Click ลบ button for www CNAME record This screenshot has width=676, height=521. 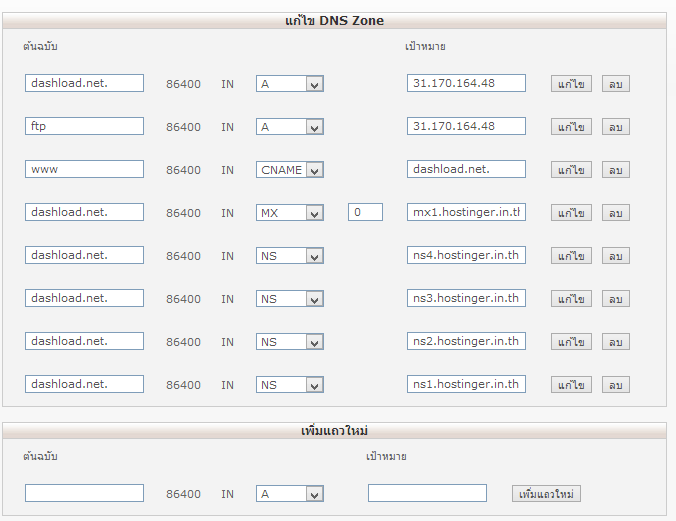point(616,169)
